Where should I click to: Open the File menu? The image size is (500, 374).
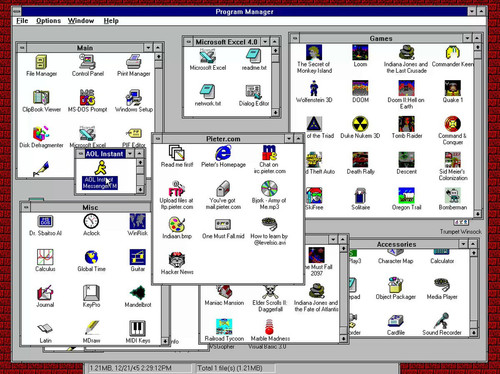(x=22, y=21)
